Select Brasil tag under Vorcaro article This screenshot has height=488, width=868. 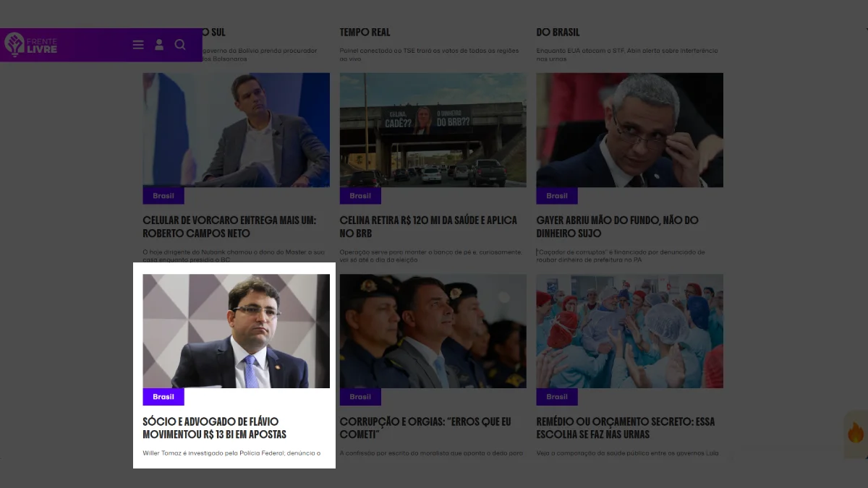click(163, 196)
